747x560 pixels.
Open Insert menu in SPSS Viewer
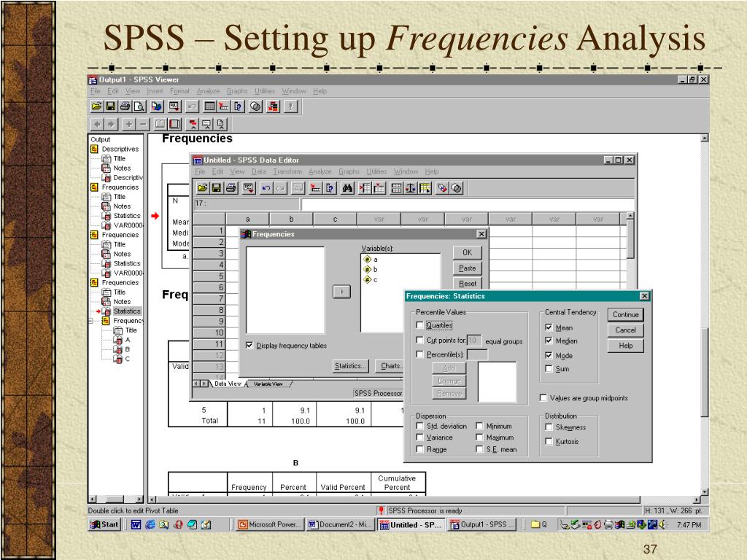pyautogui.click(x=155, y=91)
